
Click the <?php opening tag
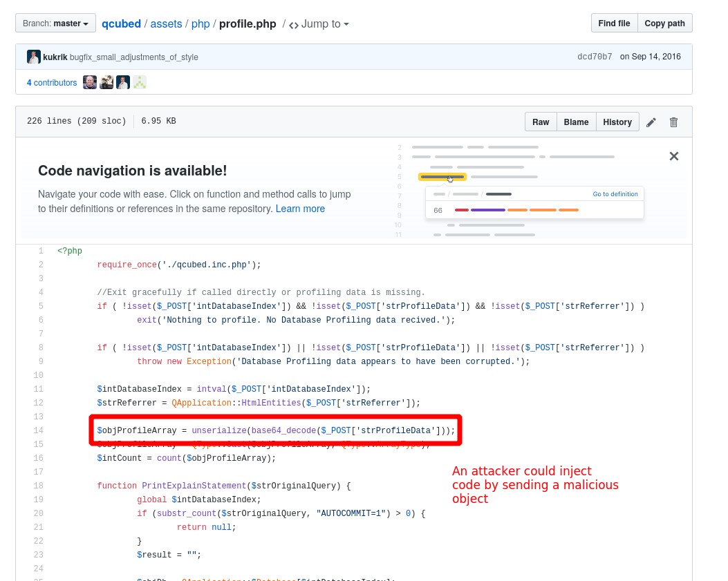[x=70, y=251]
